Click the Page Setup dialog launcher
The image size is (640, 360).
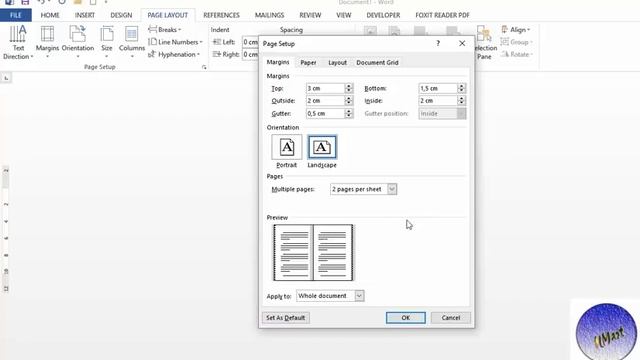pos(204,67)
